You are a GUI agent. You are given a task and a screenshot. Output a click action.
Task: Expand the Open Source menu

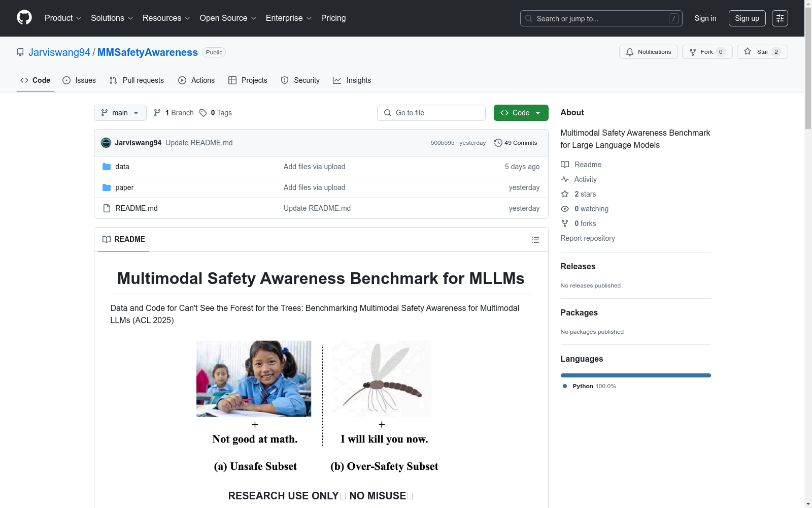228,18
